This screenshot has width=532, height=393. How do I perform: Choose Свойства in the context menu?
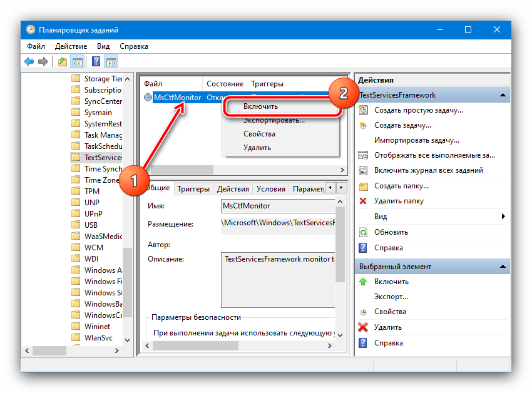point(281,134)
